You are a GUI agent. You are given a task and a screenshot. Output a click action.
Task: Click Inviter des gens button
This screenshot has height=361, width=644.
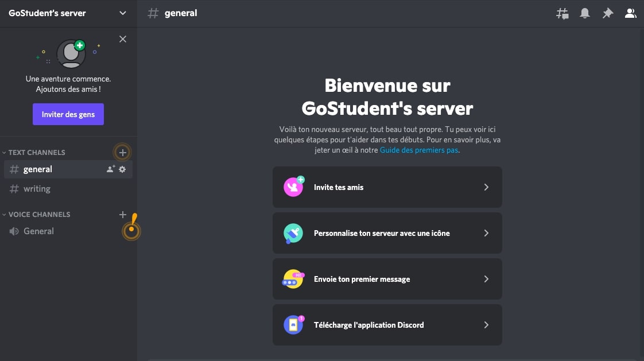[68, 114]
